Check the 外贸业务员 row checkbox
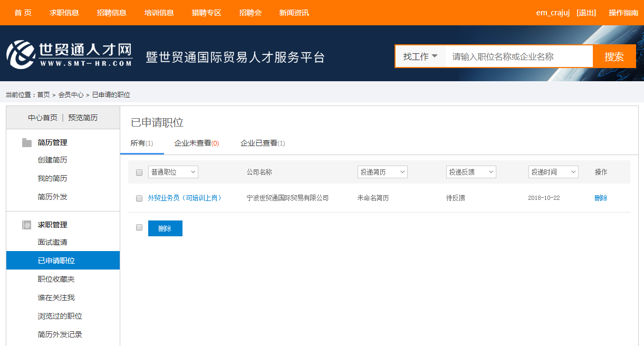644x346 pixels. pos(139,198)
